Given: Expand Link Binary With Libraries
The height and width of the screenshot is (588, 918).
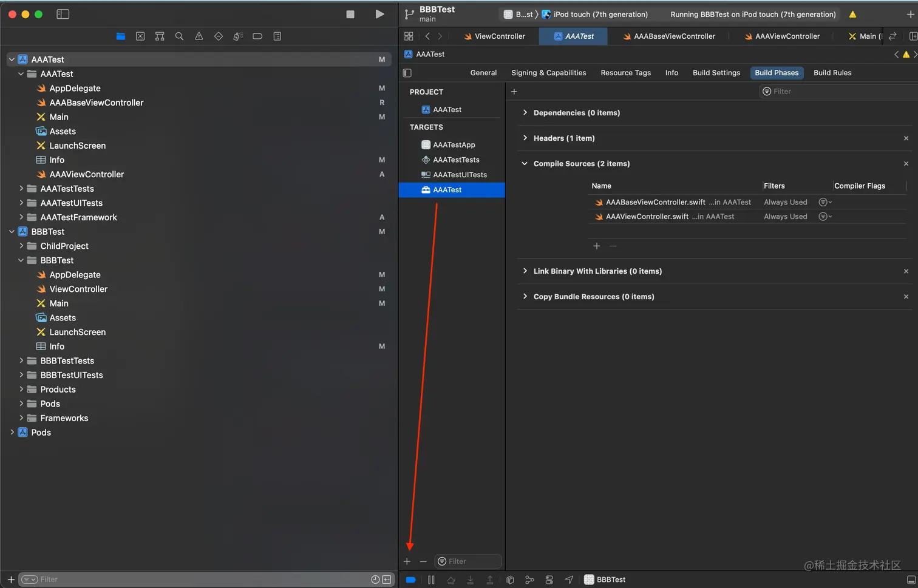Looking at the screenshot, I should pyautogui.click(x=525, y=271).
